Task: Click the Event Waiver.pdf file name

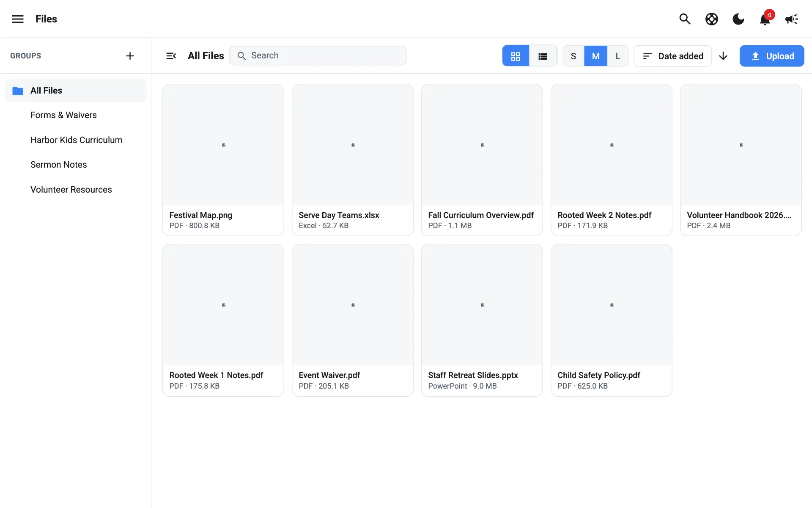Action: (329, 375)
